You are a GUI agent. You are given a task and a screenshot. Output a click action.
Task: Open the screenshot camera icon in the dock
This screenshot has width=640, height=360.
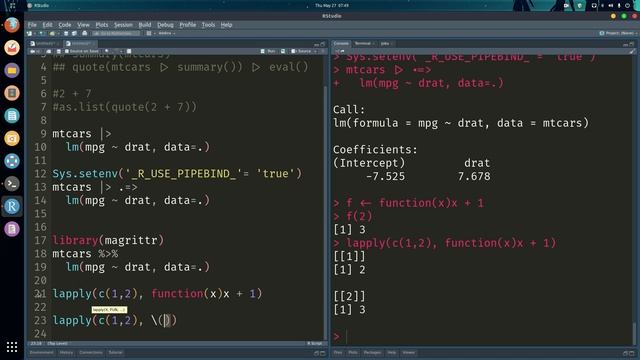pos(12,138)
